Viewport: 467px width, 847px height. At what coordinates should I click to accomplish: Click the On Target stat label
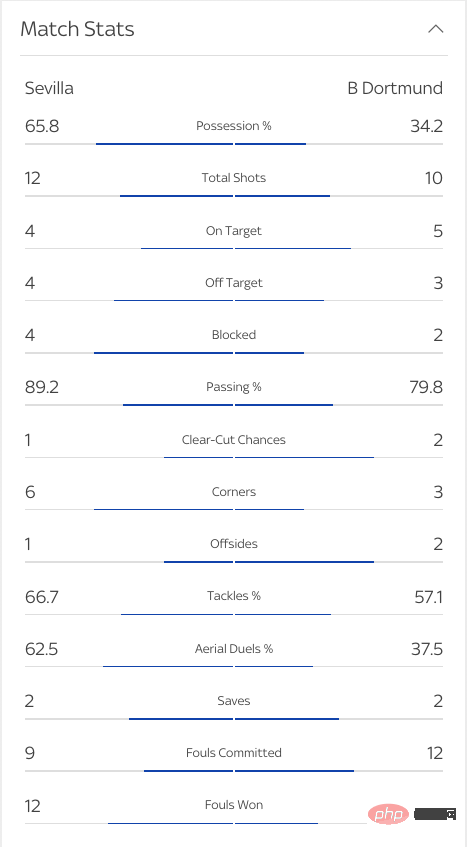pos(234,231)
